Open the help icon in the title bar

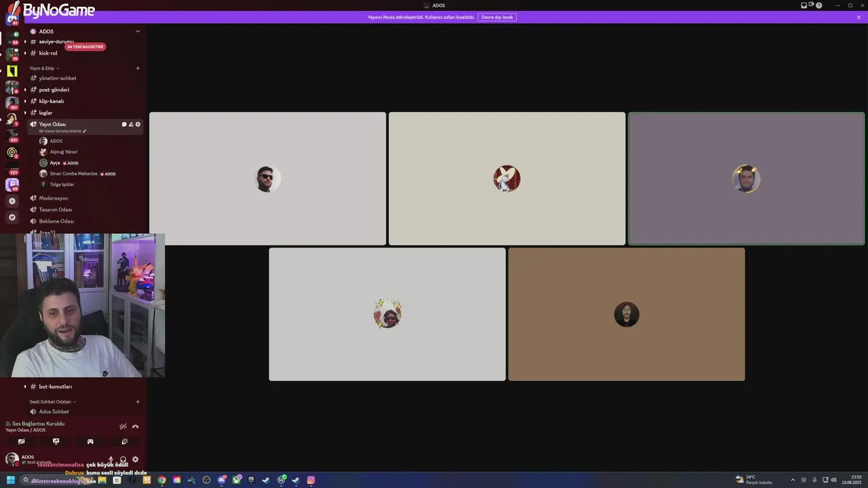click(x=819, y=5)
